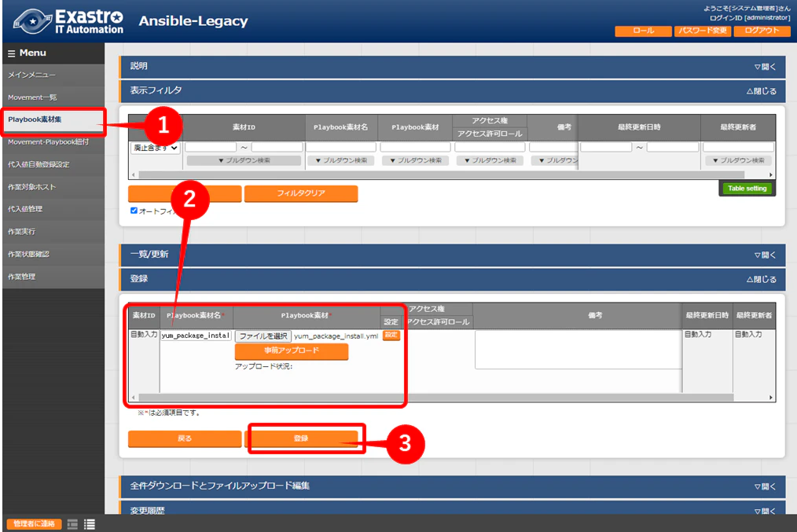This screenshot has width=797, height=532.
Task: Click the orange 登録 submit button
Action: pyautogui.click(x=301, y=438)
